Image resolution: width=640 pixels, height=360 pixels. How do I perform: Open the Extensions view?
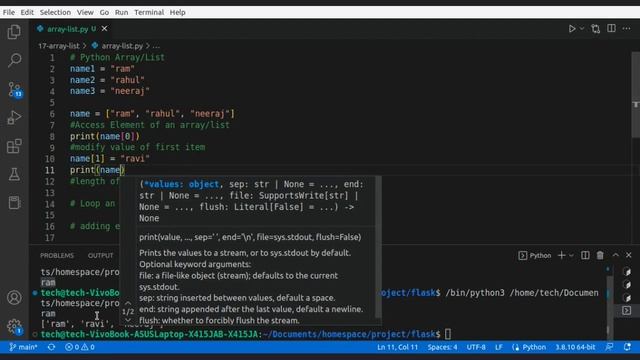[14, 146]
